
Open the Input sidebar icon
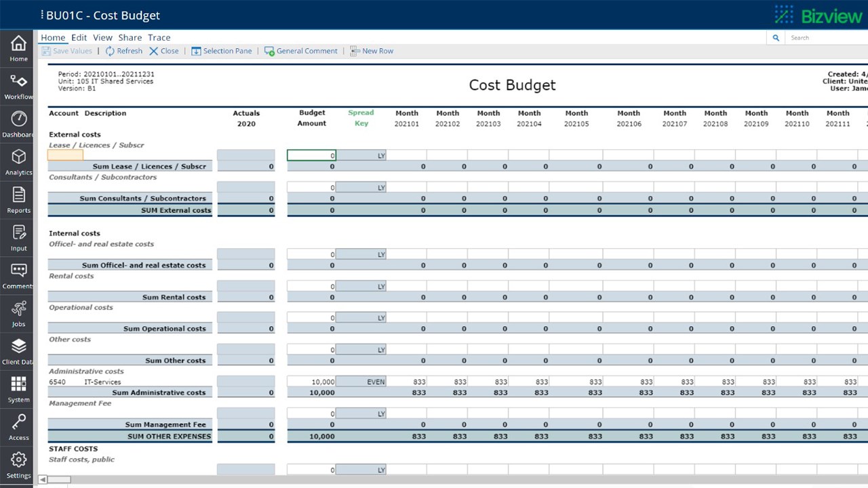[x=18, y=233]
